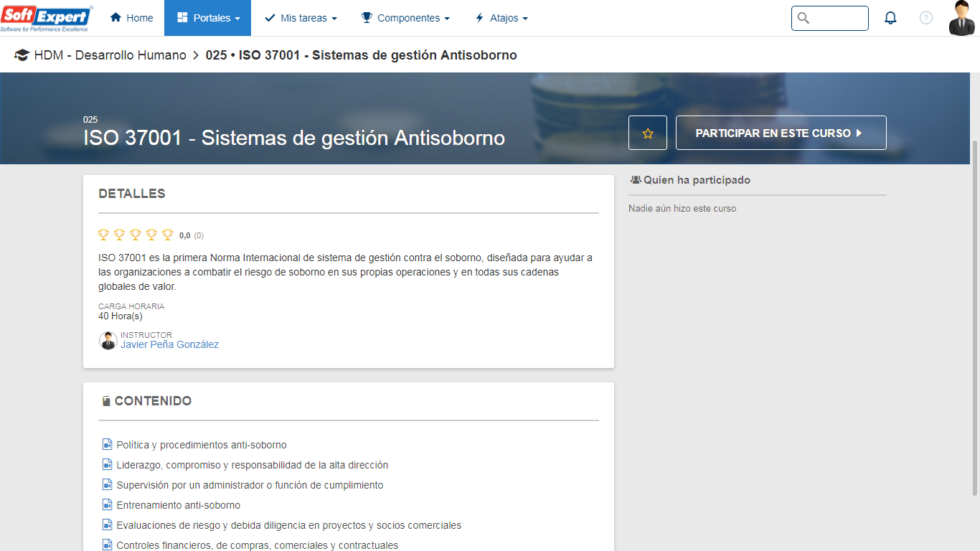Click the SoftExpert logo
980x551 pixels.
[47, 18]
